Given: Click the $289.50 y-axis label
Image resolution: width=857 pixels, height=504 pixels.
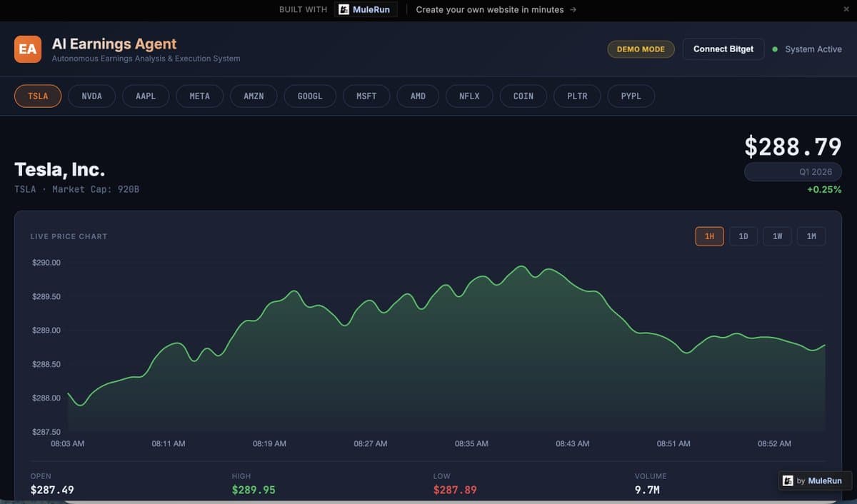Looking at the screenshot, I should click(x=46, y=296).
